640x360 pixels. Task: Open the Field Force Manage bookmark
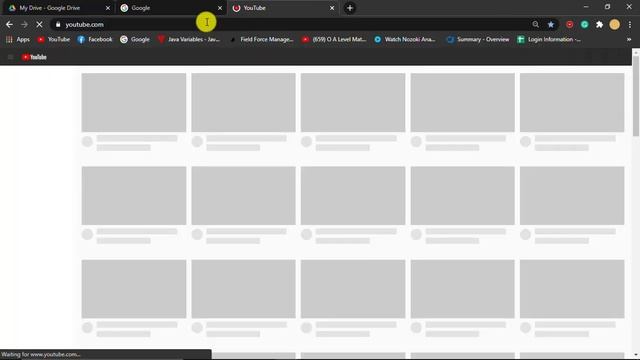point(261,39)
